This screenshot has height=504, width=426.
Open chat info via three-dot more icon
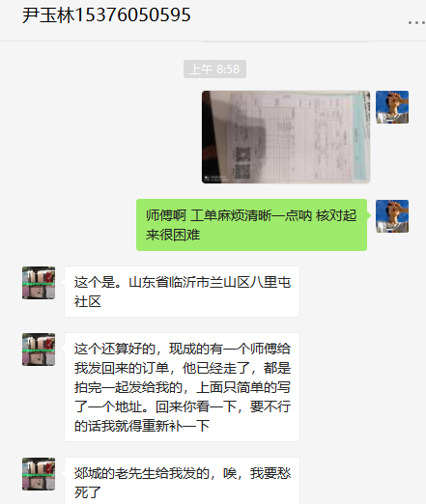pyautogui.click(x=416, y=22)
